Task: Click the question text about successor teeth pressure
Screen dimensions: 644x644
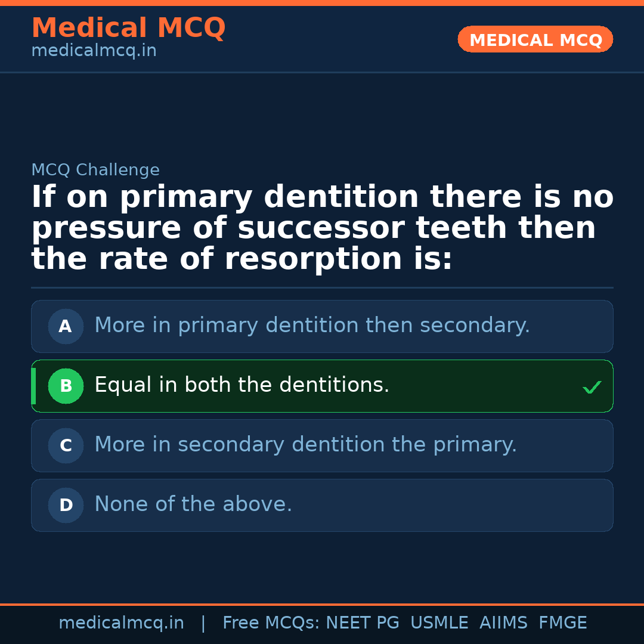Action: point(322,227)
